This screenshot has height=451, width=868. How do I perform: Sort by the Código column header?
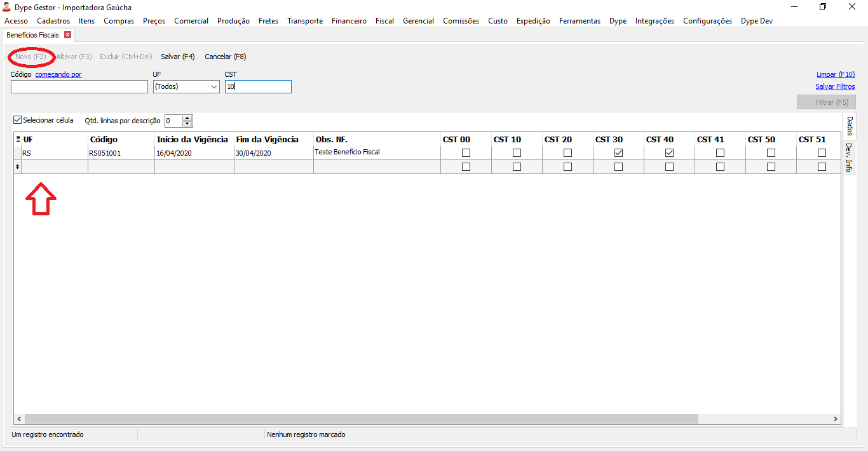coord(121,139)
